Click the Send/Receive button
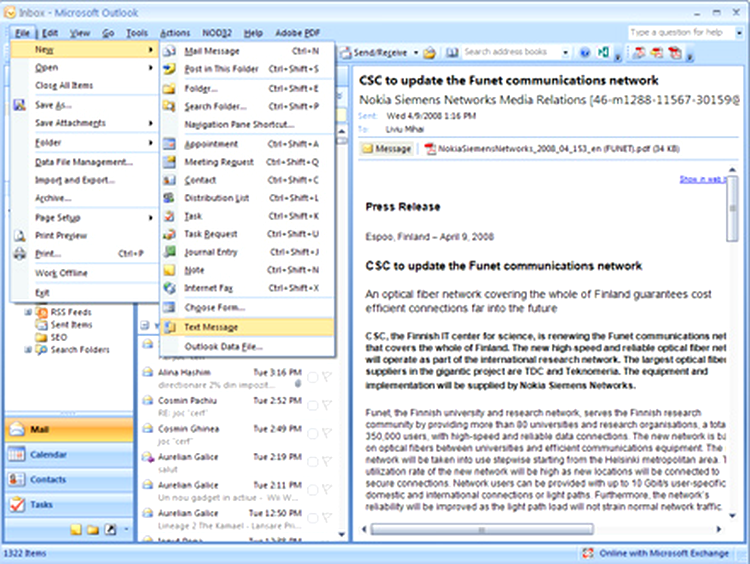 pos(375,52)
